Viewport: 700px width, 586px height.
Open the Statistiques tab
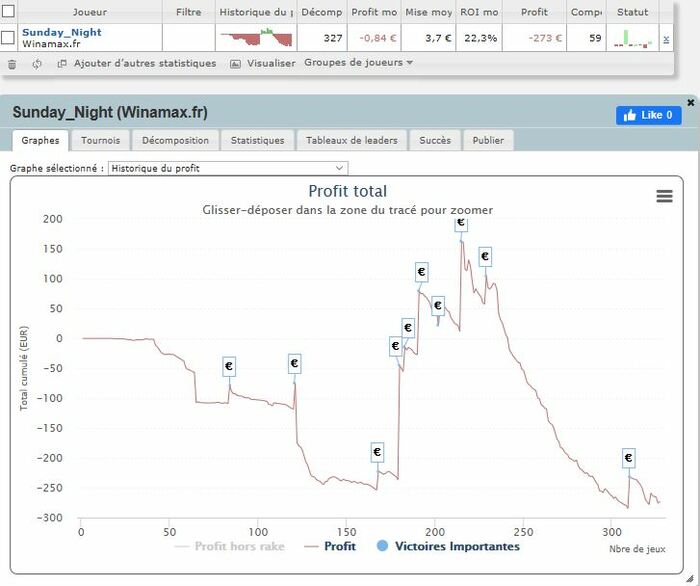(257, 140)
